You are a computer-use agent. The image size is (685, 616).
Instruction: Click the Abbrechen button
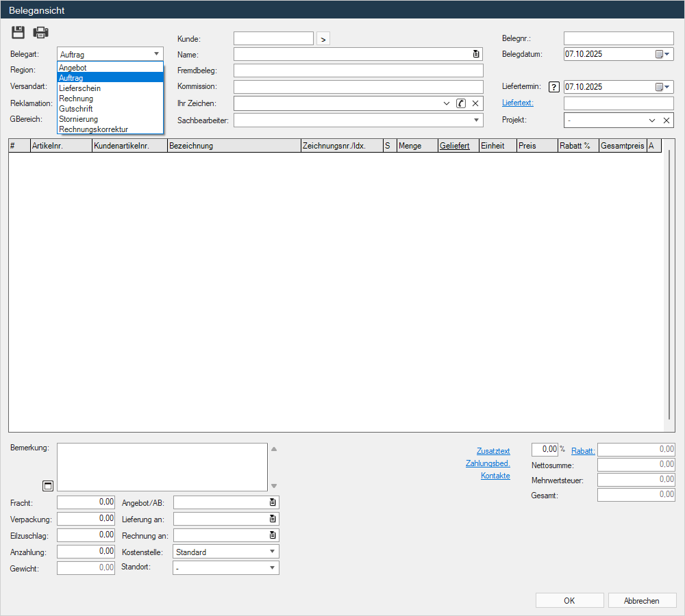(642, 601)
